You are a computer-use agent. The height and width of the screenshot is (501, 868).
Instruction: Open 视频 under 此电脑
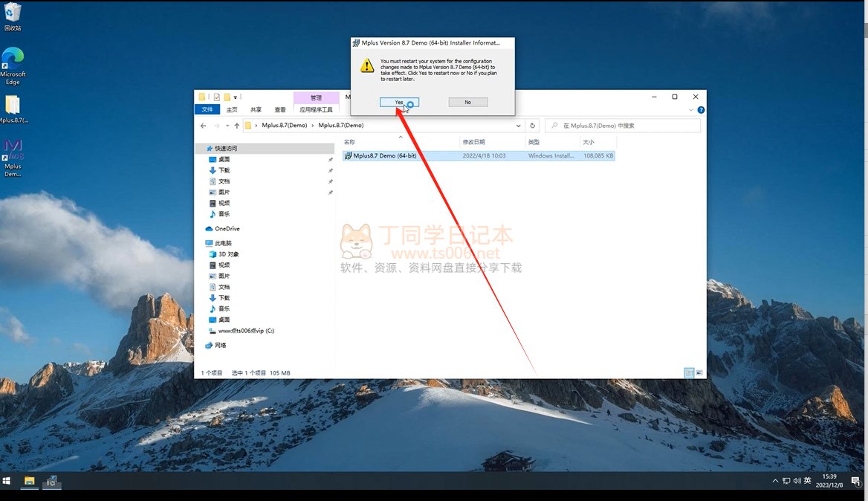click(224, 265)
